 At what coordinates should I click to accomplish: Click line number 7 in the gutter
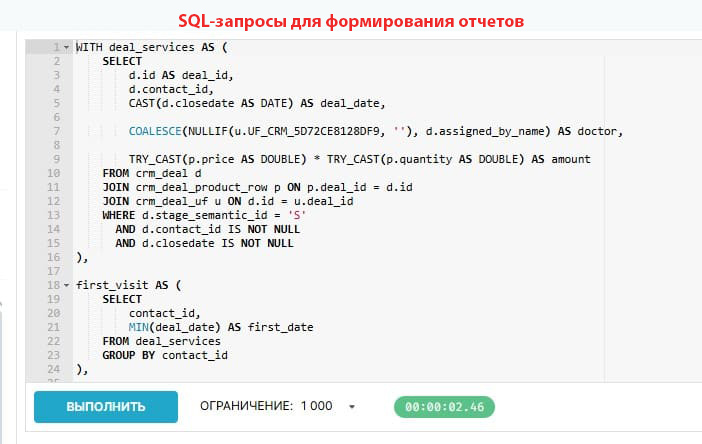(57, 131)
